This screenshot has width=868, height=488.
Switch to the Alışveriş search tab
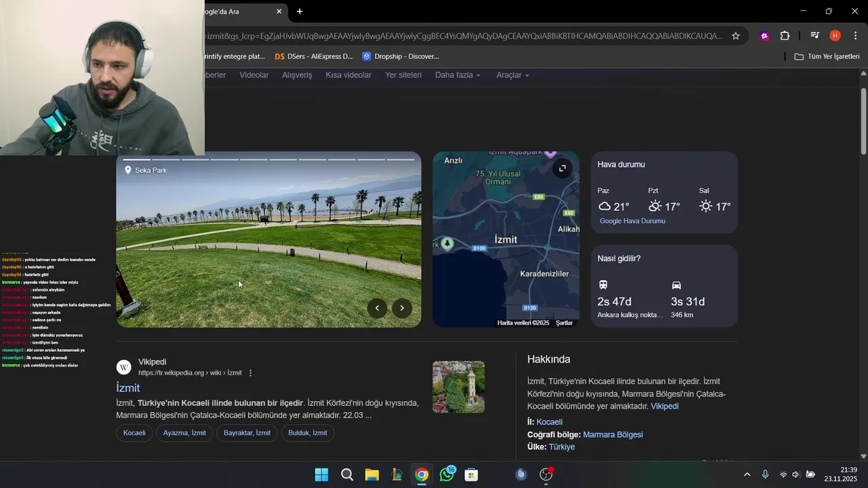(x=297, y=75)
